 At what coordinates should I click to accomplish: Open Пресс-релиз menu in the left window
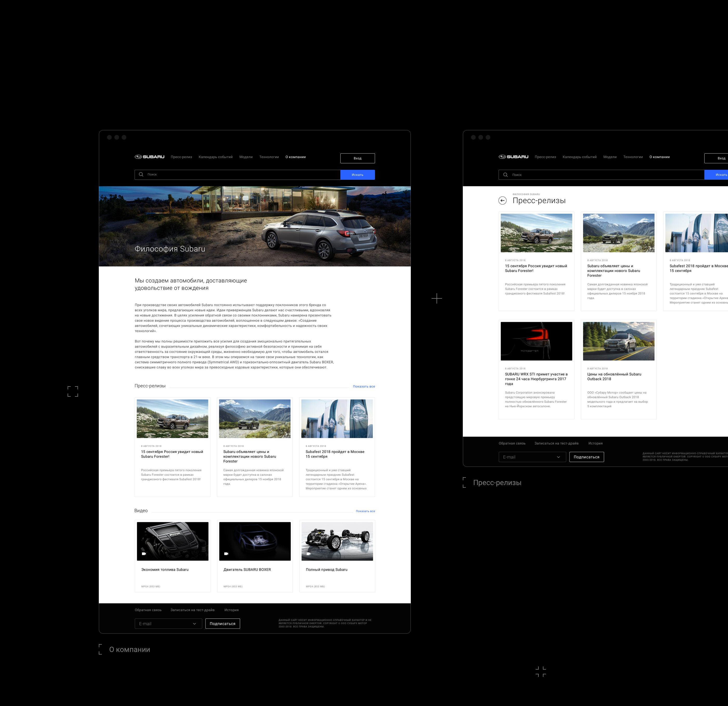[x=181, y=157]
